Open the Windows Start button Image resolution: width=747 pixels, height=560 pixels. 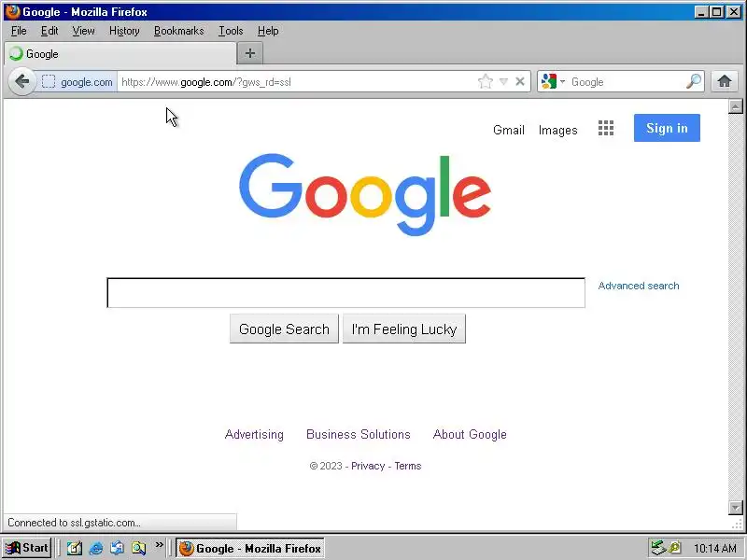point(27,548)
